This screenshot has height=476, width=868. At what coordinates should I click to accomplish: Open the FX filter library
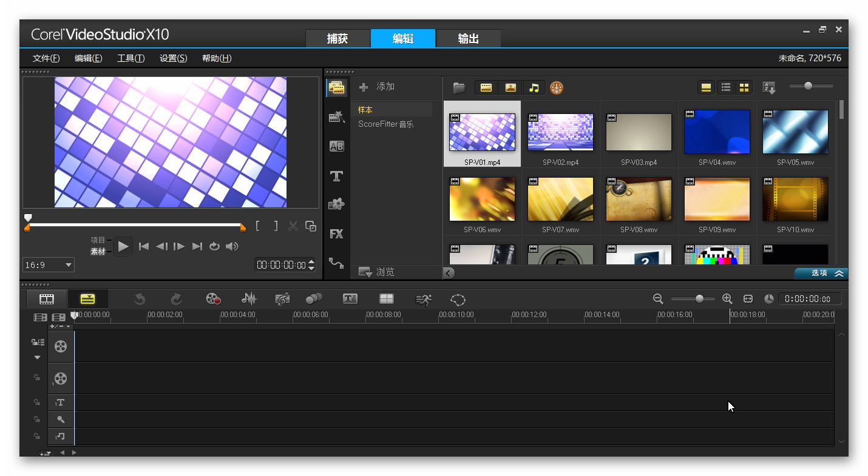pos(336,234)
